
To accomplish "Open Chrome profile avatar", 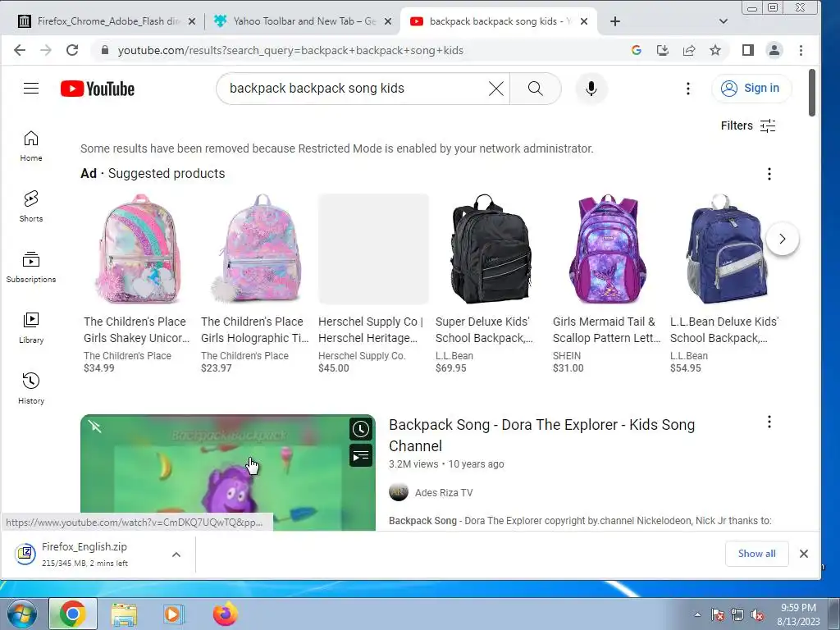I will [x=774, y=50].
